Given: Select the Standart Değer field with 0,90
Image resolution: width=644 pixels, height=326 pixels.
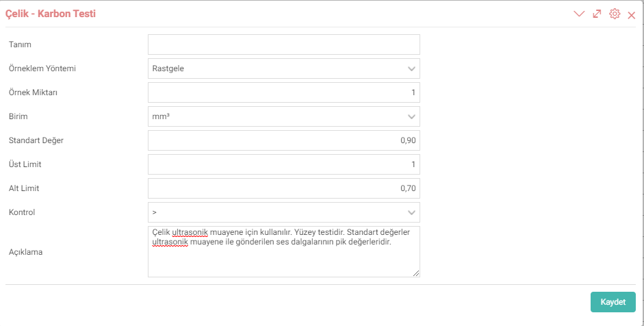Looking at the screenshot, I should point(284,140).
